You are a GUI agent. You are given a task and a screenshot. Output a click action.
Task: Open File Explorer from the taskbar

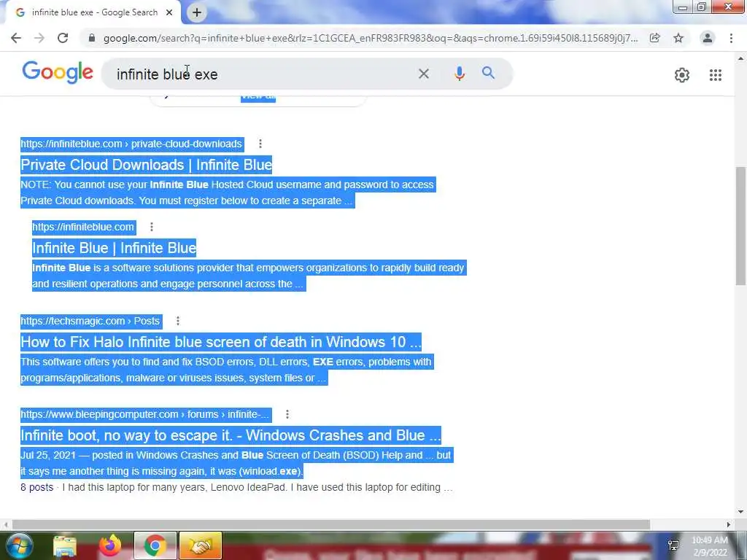(x=65, y=545)
